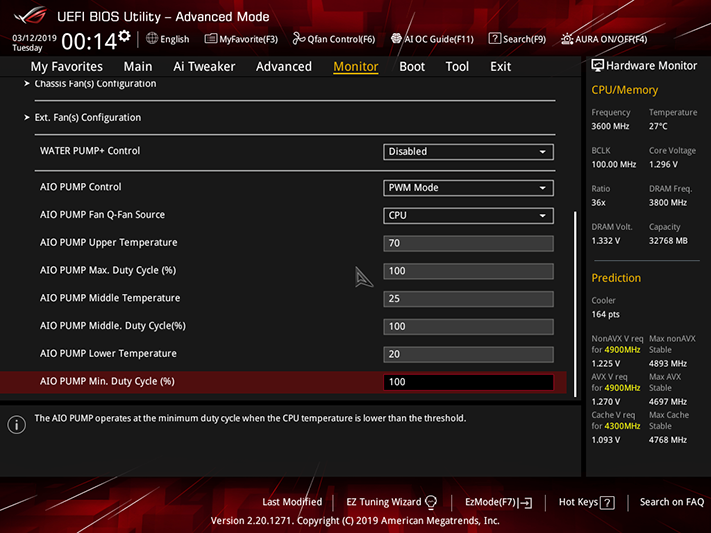Open the My Favorites tab
The image size is (711, 533).
(67, 67)
